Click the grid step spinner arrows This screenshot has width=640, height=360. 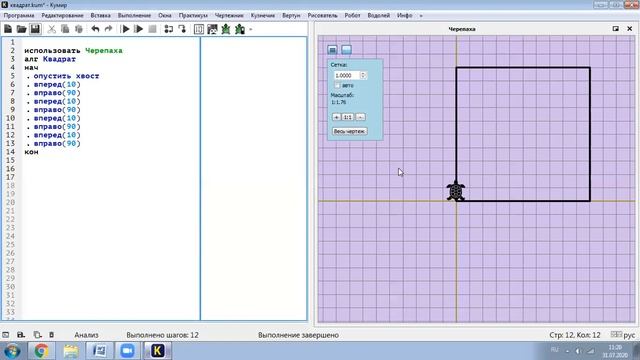click(x=363, y=76)
